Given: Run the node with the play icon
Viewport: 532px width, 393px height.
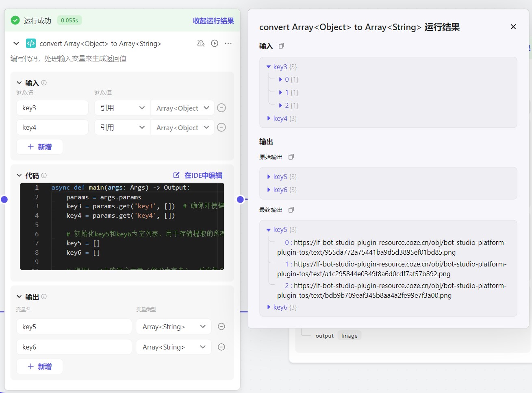Looking at the screenshot, I should pos(215,43).
